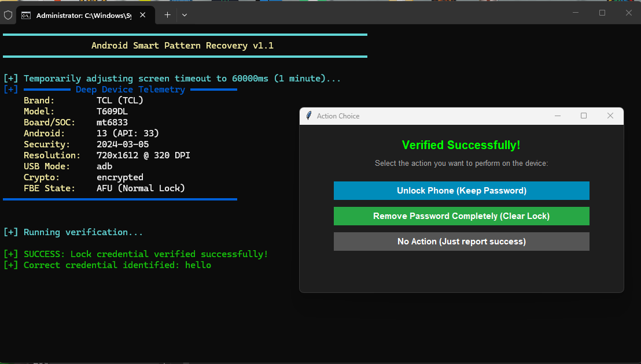Click Unlock Phone (Keep Password) button
This screenshot has height=364, width=641.
pos(462,191)
